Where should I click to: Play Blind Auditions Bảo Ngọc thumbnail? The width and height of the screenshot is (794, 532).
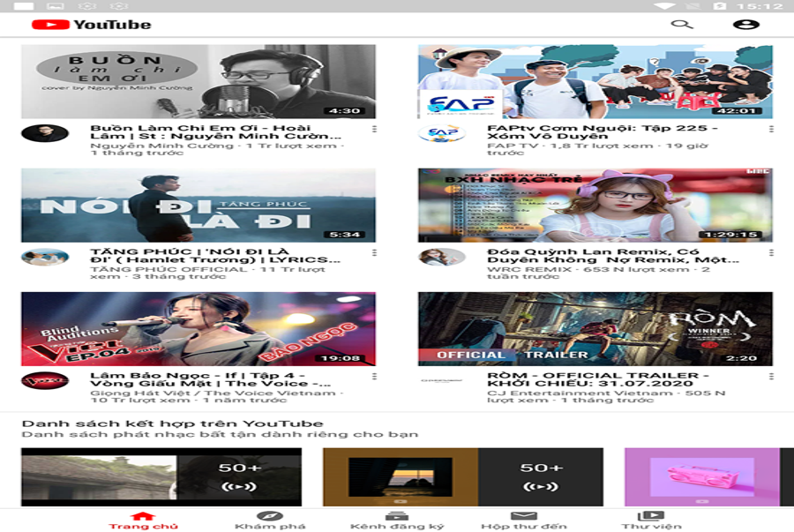[198, 328]
